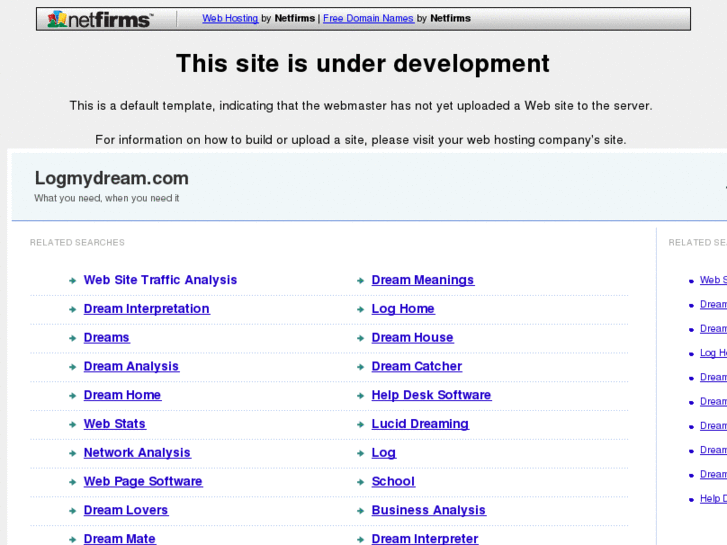Viewport: 727px width, 545px height.
Task: Click arrow icon beside Dream Meanings
Action: [x=360, y=281]
